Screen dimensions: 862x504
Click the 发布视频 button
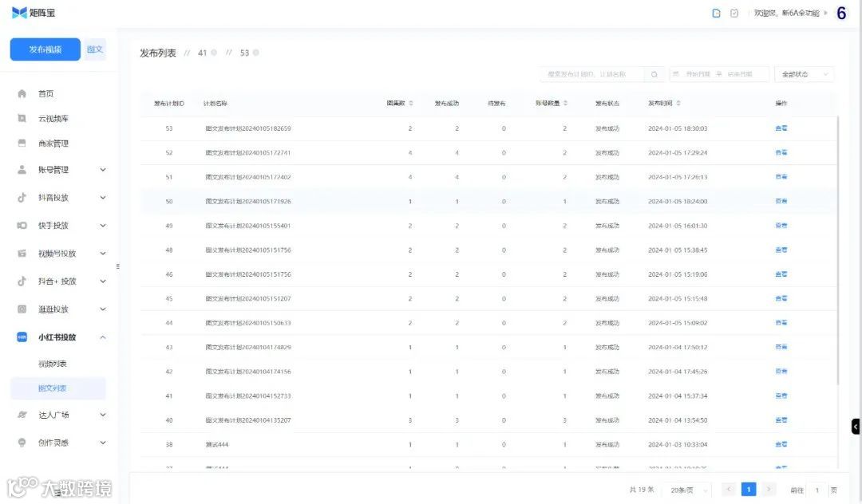click(45, 49)
